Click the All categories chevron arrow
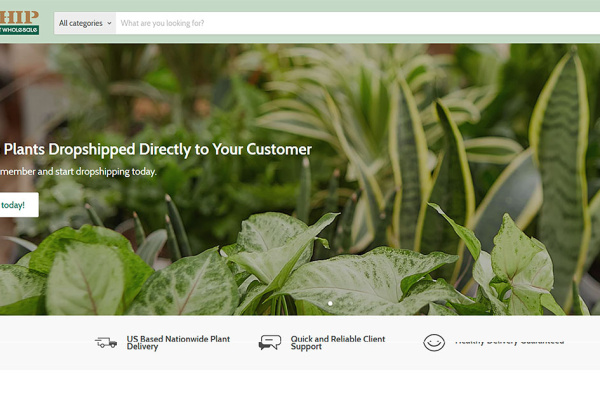The image size is (600, 400). (109, 23)
